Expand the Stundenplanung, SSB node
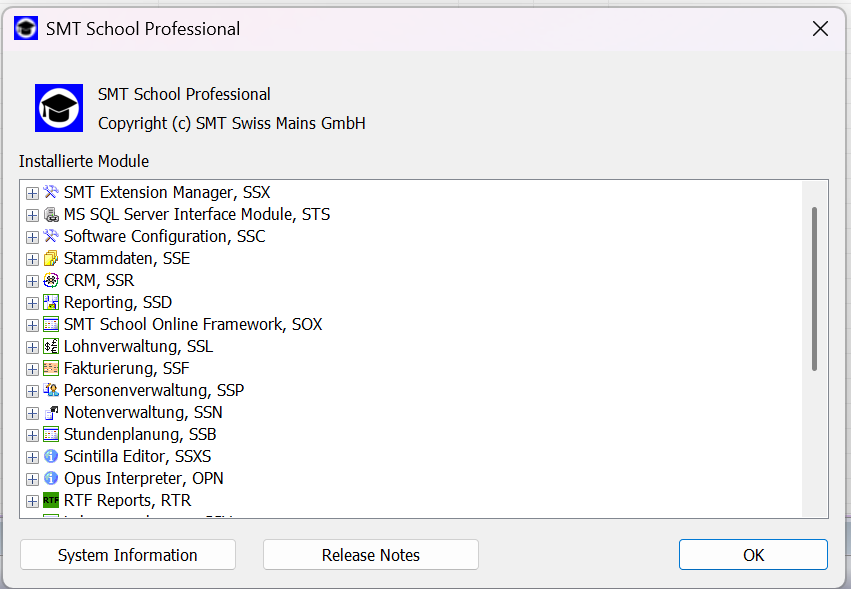 (32, 435)
